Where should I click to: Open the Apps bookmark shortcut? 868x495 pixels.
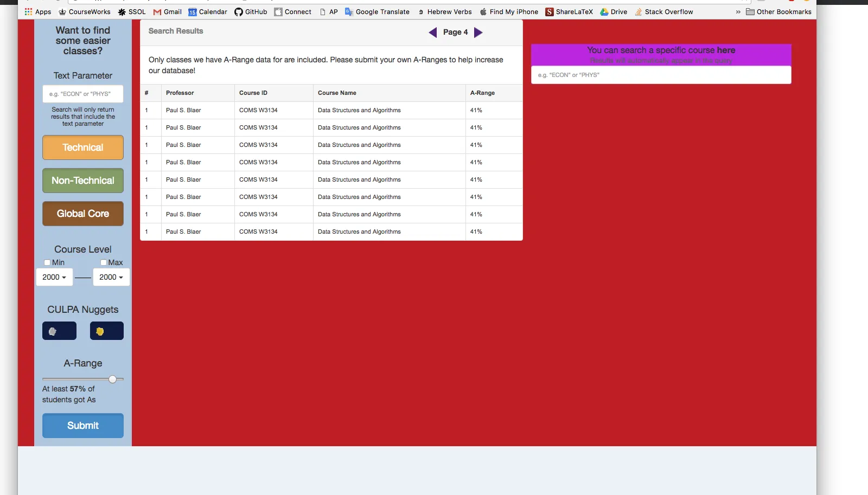(x=38, y=11)
